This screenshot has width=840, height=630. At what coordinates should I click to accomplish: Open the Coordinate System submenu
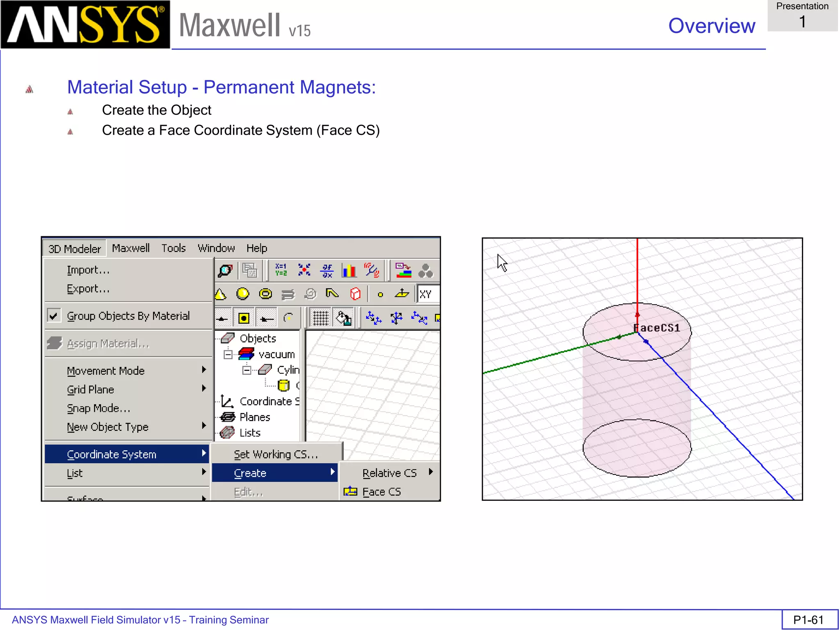click(x=127, y=454)
